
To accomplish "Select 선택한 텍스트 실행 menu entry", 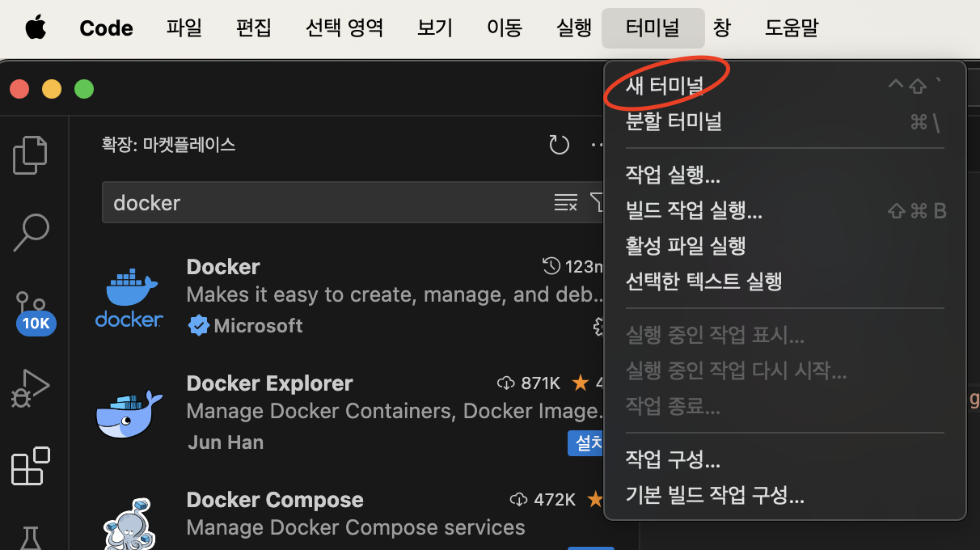I will 785,281.
